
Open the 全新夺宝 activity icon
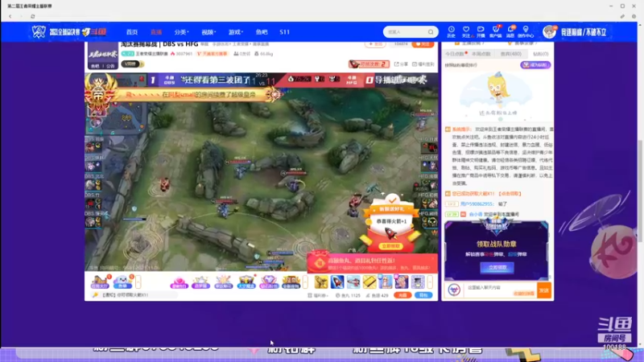(x=291, y=282)
